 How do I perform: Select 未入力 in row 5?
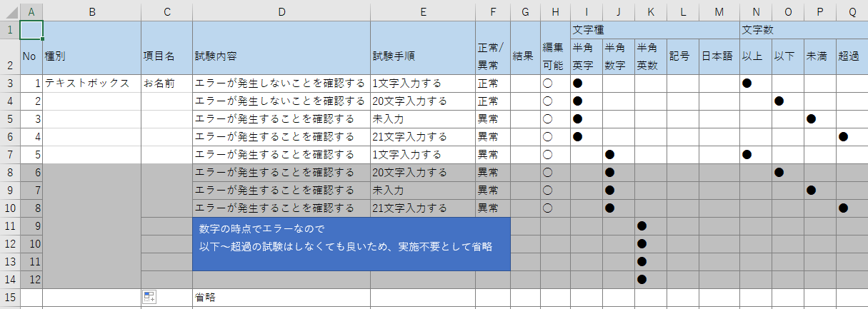[423, 118]
